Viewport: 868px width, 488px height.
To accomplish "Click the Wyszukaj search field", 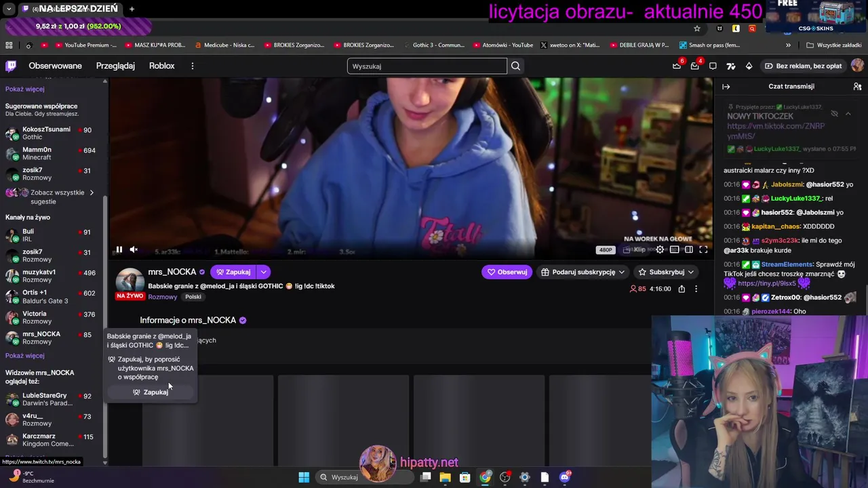I will (x=427, y=66).
